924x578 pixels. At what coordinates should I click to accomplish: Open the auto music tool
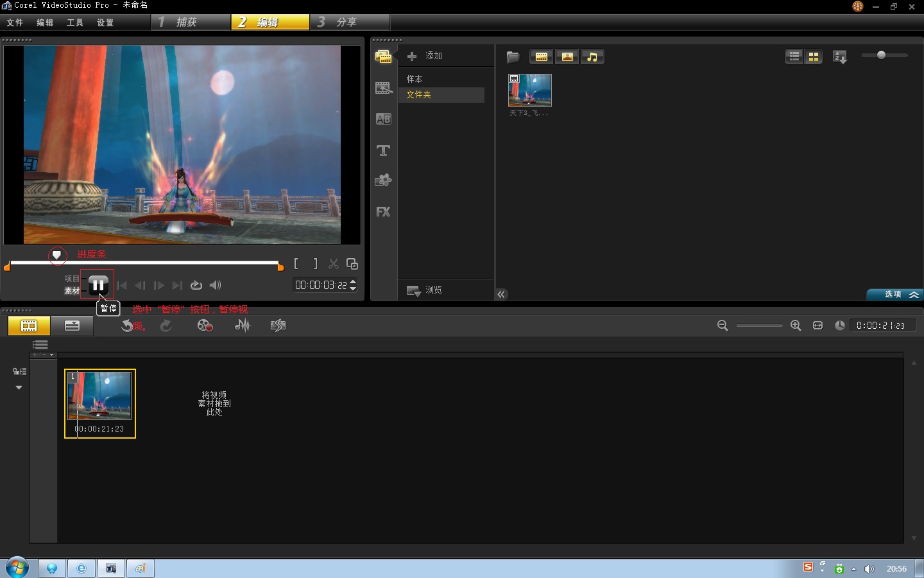coord(278,326)
